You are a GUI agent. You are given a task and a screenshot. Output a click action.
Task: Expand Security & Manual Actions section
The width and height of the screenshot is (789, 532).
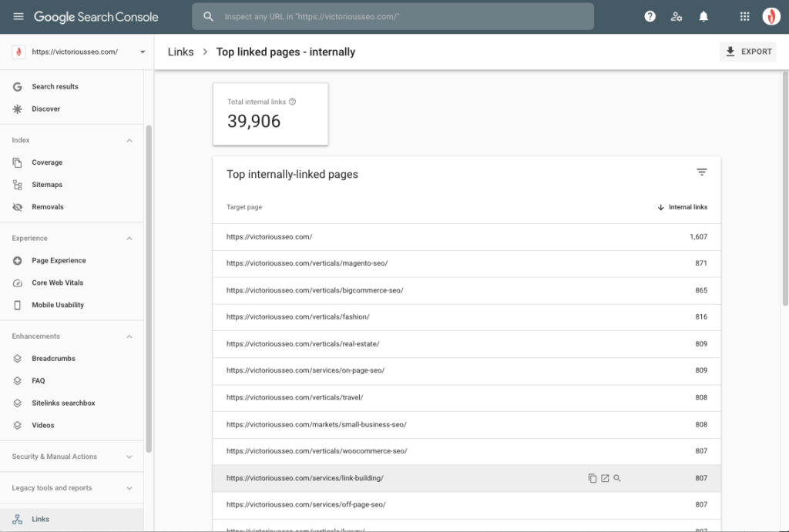click(129, 457)
